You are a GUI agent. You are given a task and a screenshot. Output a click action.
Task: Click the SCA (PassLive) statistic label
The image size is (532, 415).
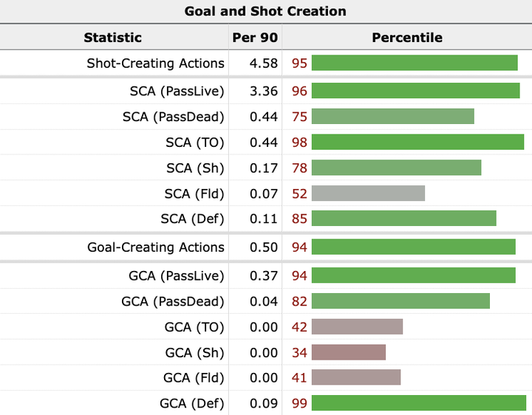(176, 91)
